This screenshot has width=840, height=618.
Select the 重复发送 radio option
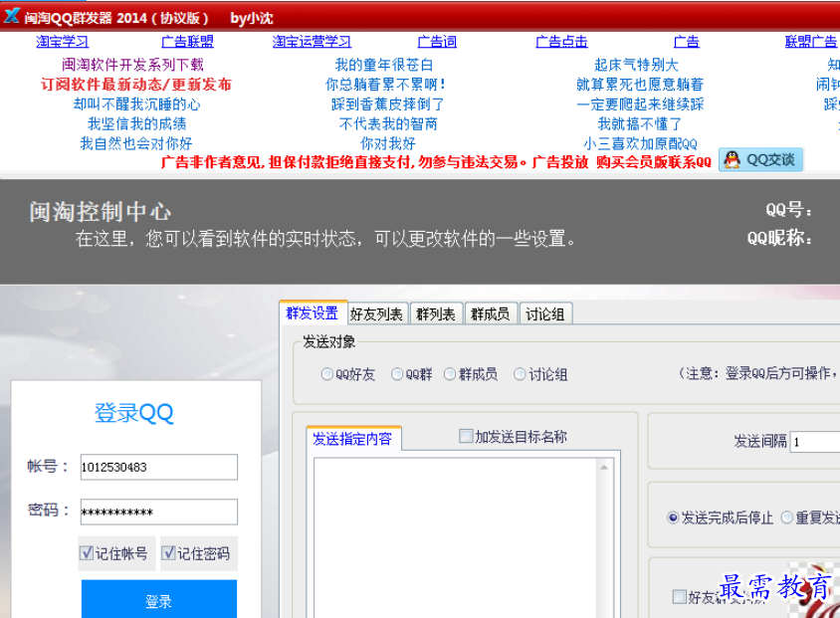[x=787, y=517]
